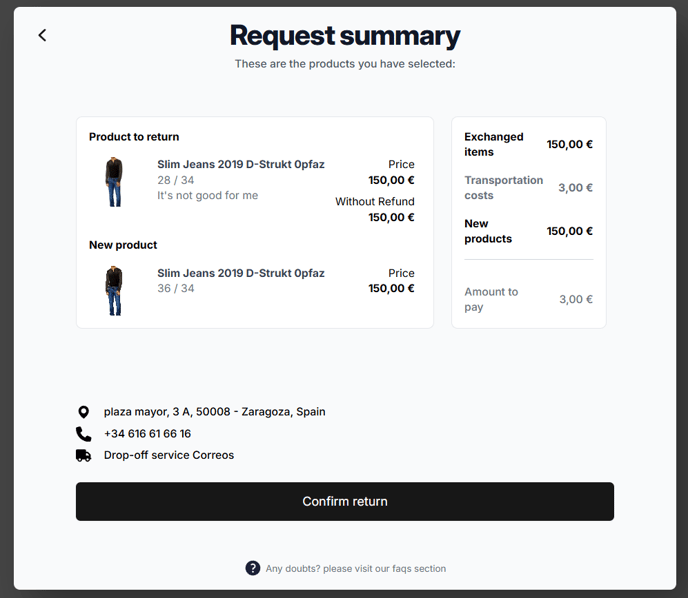The image size is (688, 598).
Task: Click the Request summary heading
Action: [345, 36]
